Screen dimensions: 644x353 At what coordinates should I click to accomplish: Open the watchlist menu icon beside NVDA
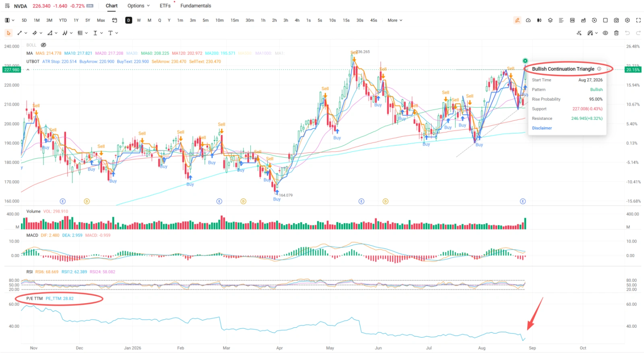click(7, 6)
